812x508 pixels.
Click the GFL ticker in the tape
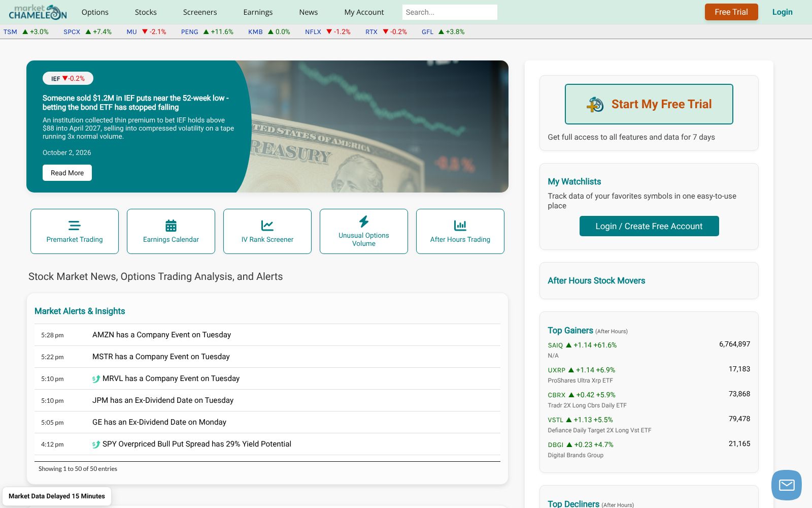pos(427,31)
